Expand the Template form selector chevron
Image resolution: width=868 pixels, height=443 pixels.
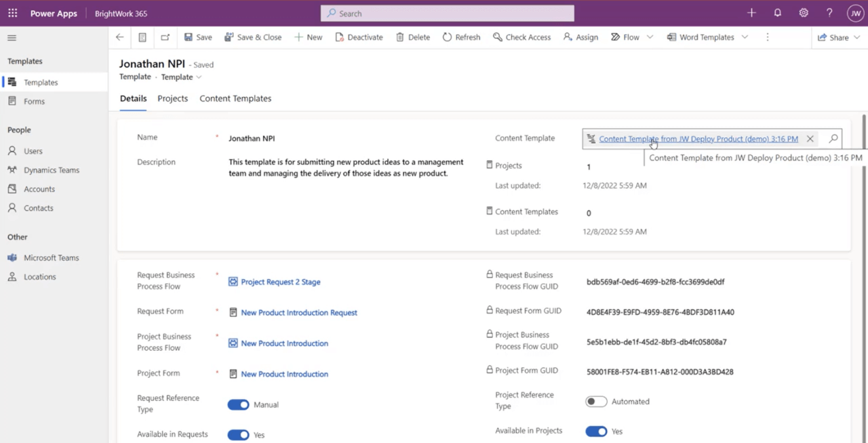199,77
